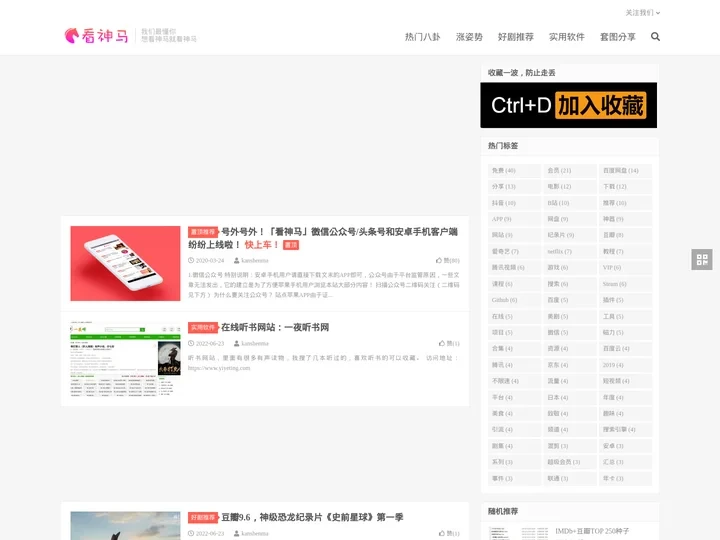720x540 pixels.
Task: Select the 2019 (4) tag
Action: coord(625,365)
